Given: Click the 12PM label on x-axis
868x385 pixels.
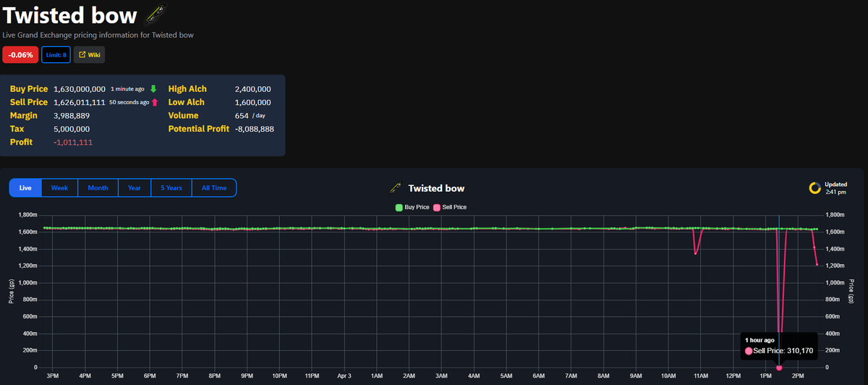Looking at the screenshot, I should click(x=733, y=376).
